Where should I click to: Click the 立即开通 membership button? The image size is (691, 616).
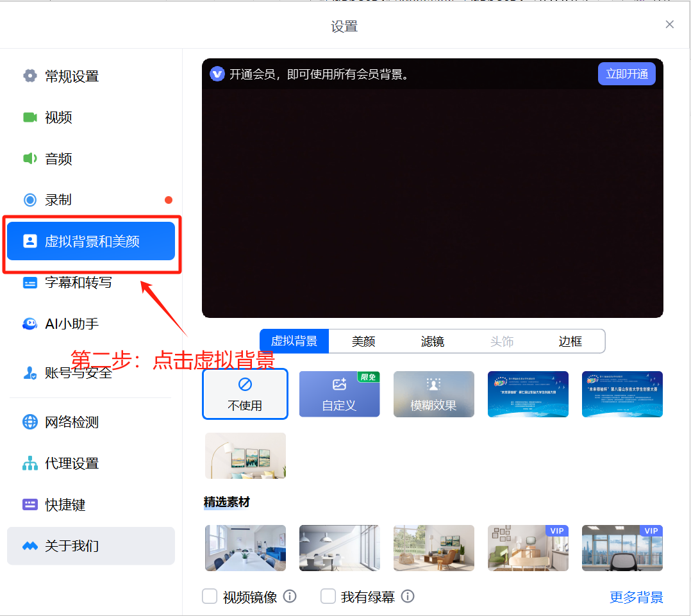pyautogui.click(x=626, y=74)
